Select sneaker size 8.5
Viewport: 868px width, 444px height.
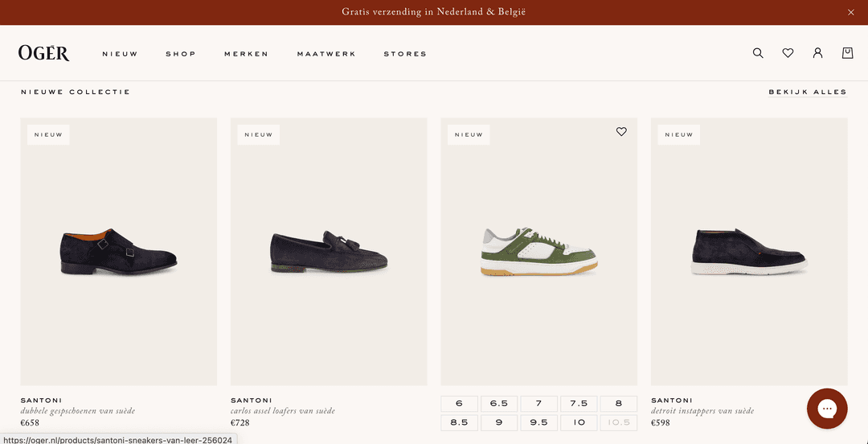[459, 422]
